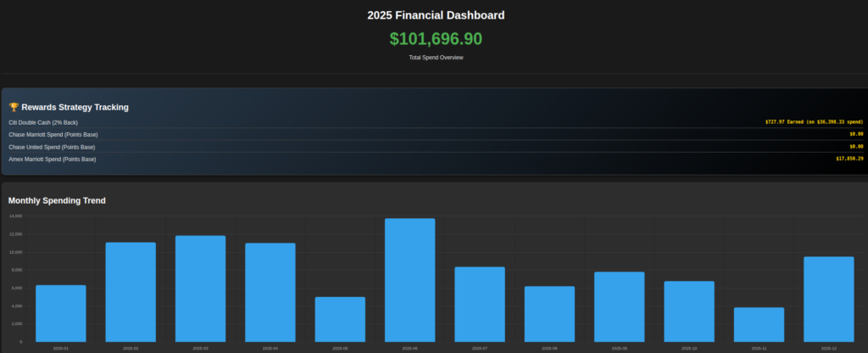Image resolution: width=868 pixels, height=353 pixels.
Task: Click the 2025-07 spending bar
Action: click(x=480, y=304)
